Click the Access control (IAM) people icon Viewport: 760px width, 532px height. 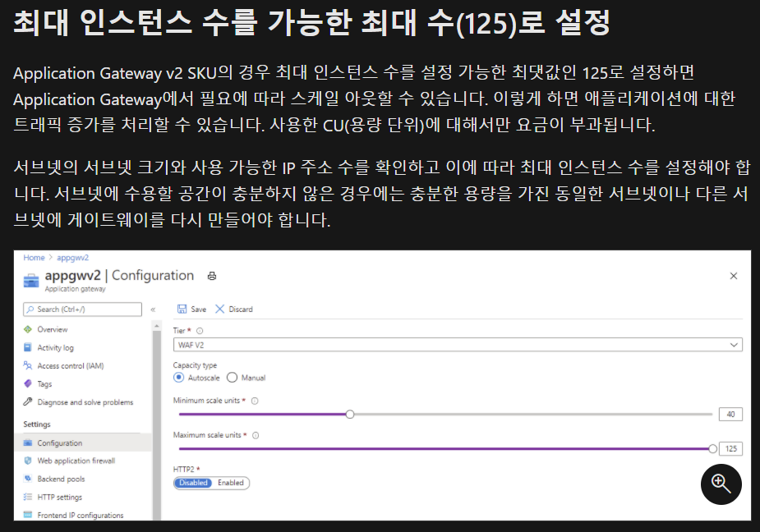[28, 365]
